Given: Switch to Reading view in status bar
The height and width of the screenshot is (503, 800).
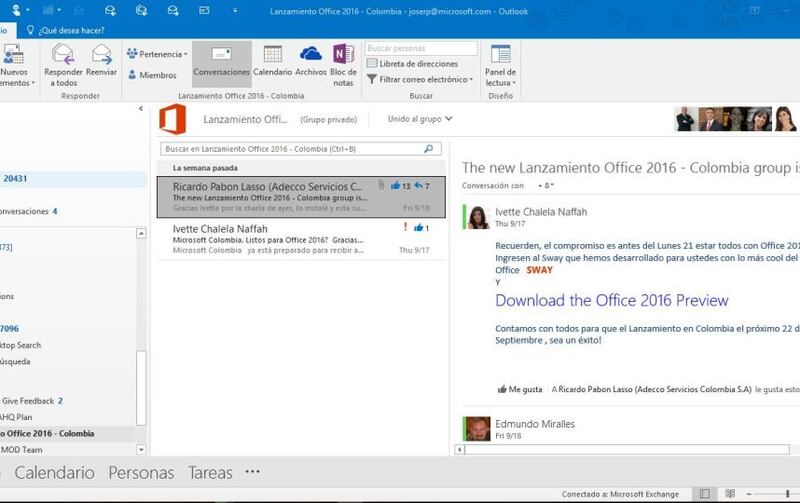Looking at the screenshot, I should click(x=730, y=493).
